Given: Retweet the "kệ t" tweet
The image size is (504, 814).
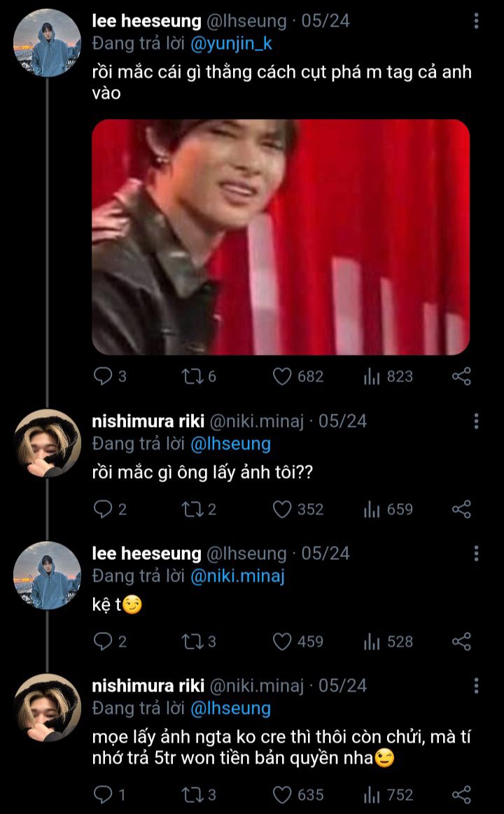Looking at the screenshot, I should pos(190,641).
